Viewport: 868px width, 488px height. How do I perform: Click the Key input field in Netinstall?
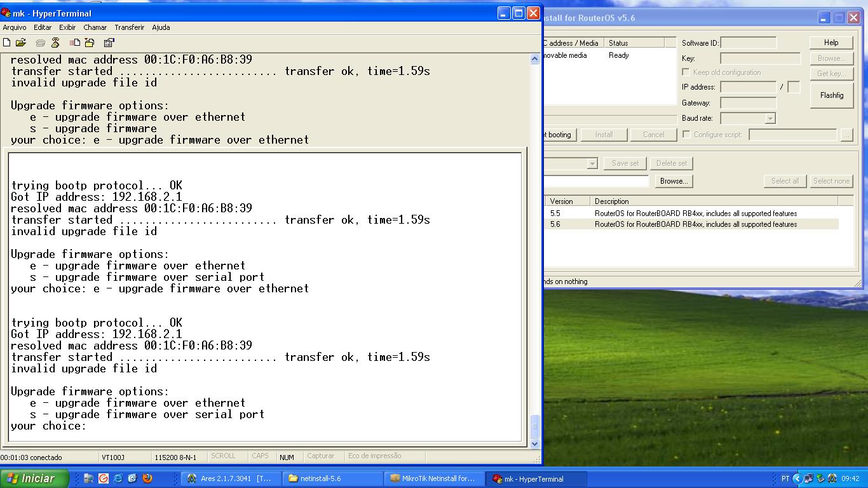760,58
